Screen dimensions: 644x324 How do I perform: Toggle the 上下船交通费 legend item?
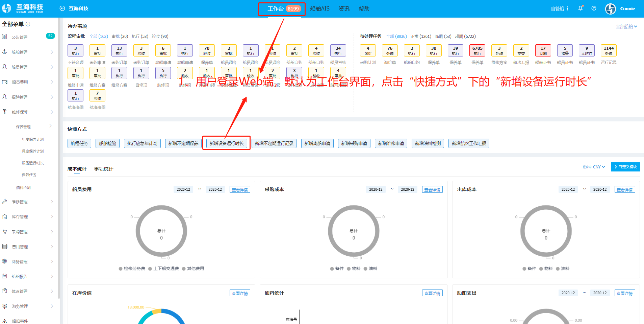point(163,269)
